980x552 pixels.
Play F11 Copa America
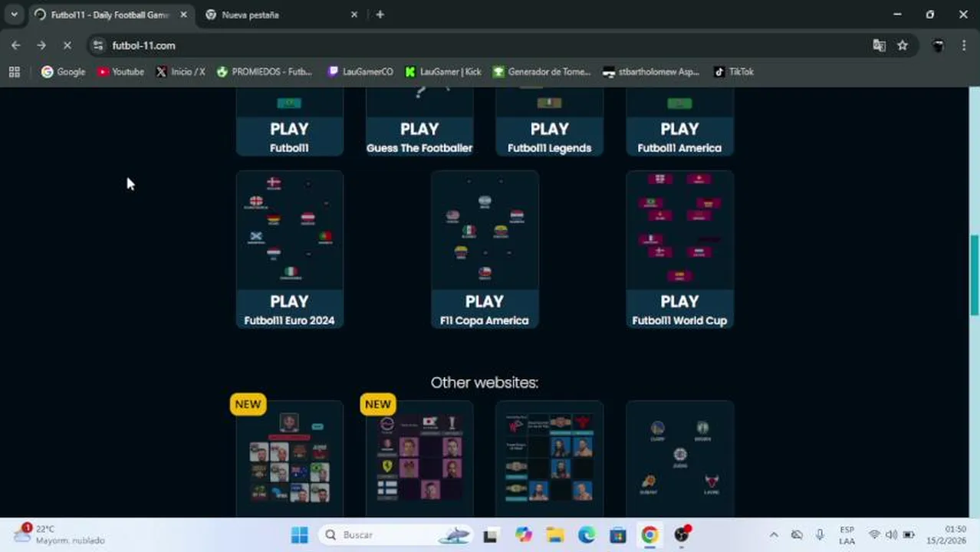click(x=485, y=309)
